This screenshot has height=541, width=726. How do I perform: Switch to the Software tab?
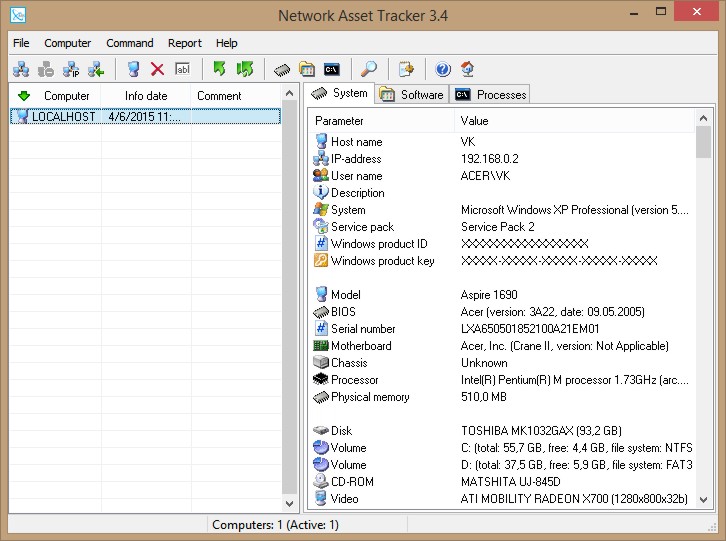pyautogui.click(x=412, y=94)
